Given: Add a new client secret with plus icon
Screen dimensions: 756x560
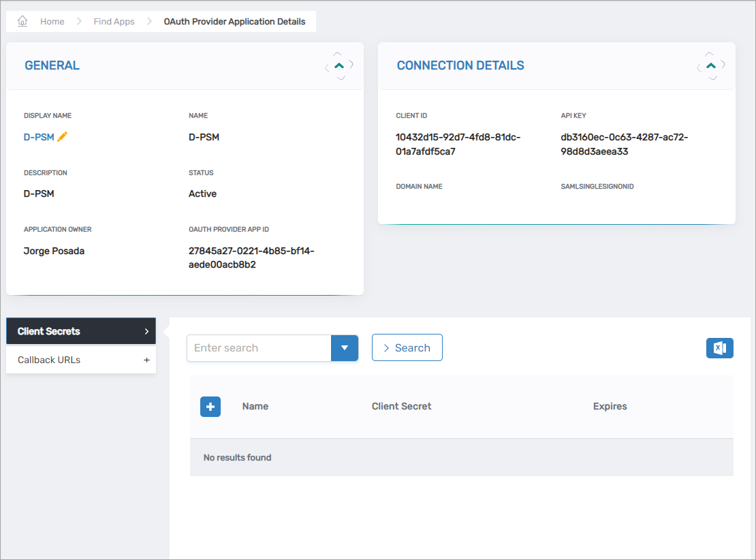Looking at the screenshot, I should click(210, 407).
